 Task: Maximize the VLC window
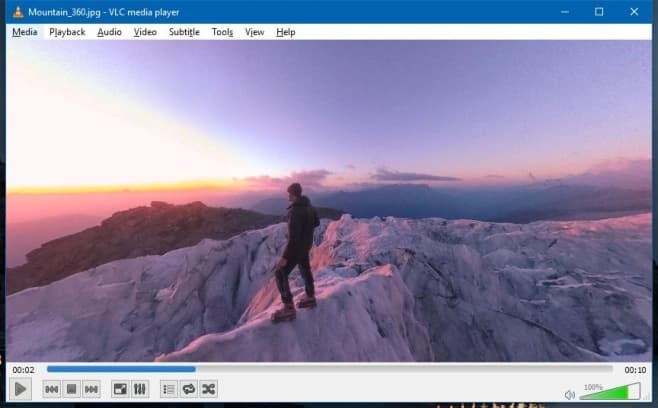[599, 12]
